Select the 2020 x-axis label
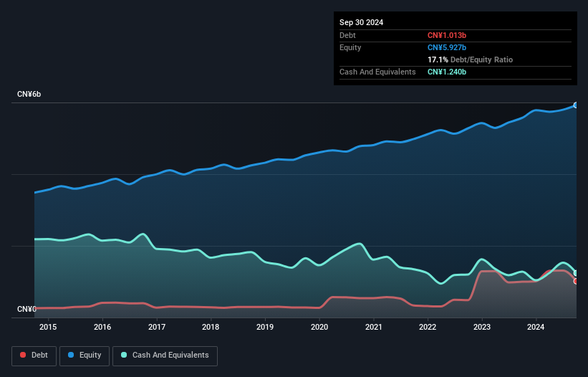 pos(319,327)
